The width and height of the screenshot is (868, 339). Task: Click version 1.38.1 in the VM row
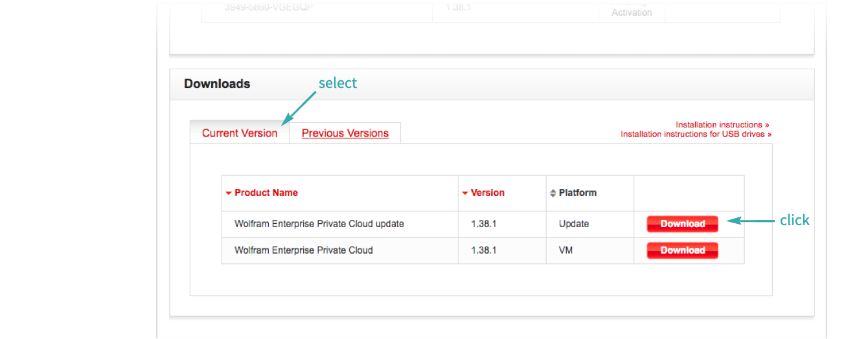point(483,250)
